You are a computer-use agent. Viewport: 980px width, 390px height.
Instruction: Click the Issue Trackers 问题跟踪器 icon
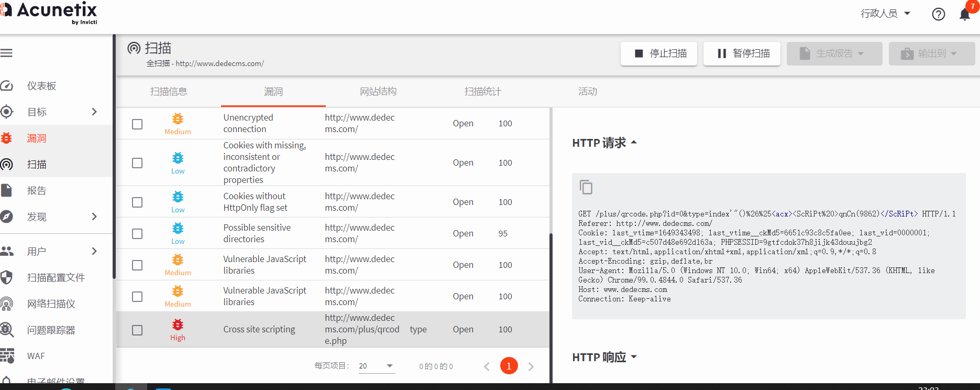click(x=6, y=330)
